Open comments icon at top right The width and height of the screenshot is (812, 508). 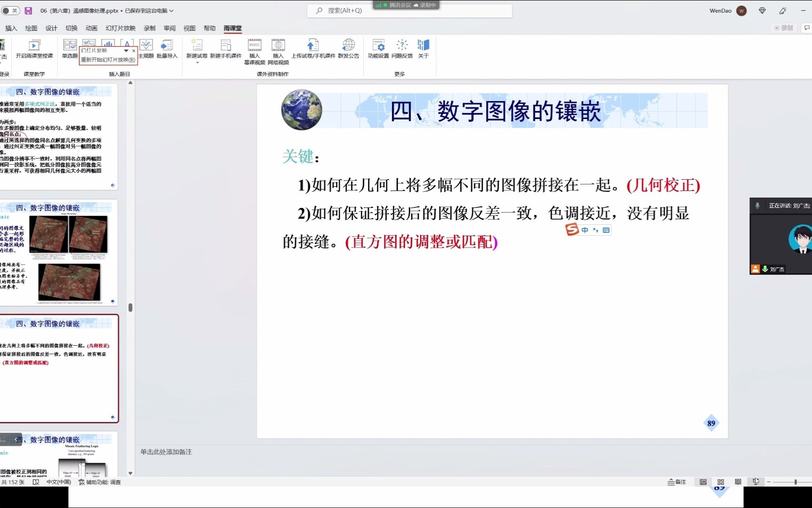click(x=807, y=28)
